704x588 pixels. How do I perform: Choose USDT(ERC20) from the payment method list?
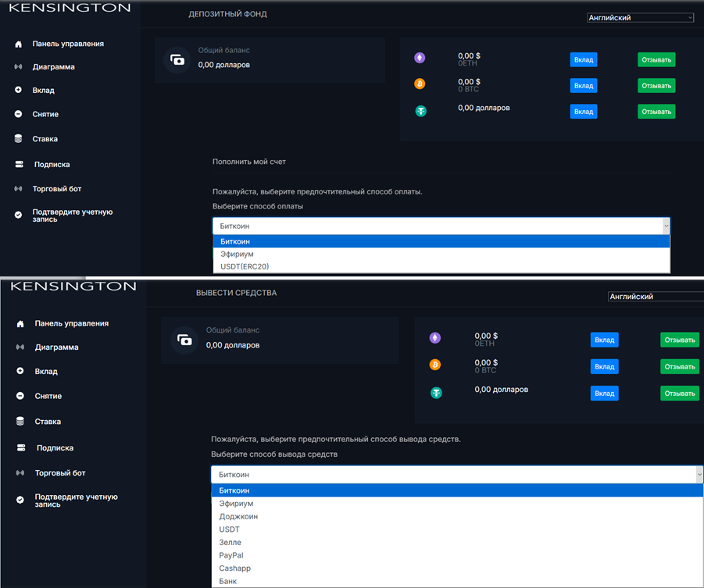(x=245, y=266)
